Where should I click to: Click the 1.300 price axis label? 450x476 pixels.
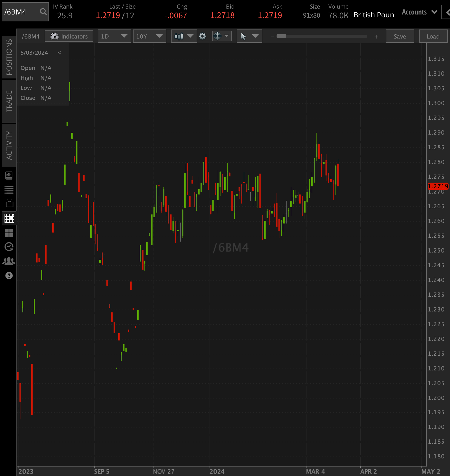pyautogui.click(x=436, y=103)
